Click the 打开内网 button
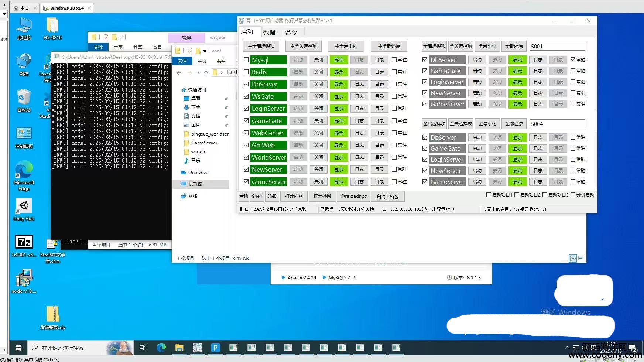 pyautogui.click(x=294, y=196)
